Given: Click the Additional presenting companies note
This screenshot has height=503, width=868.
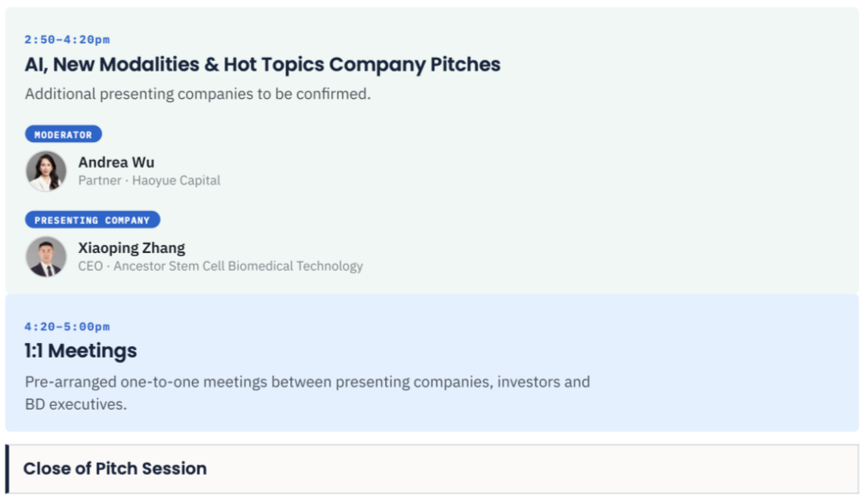Looking at the screenshot, I should [198, 94].
